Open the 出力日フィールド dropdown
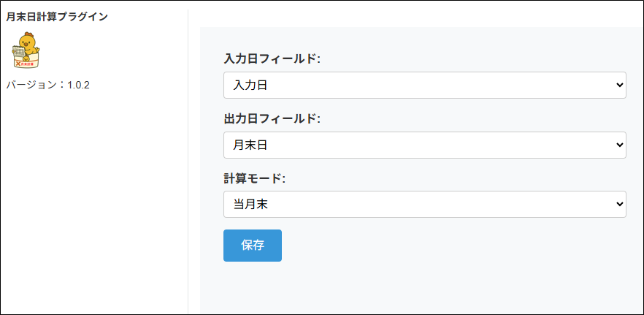 (x=424, y=145)
